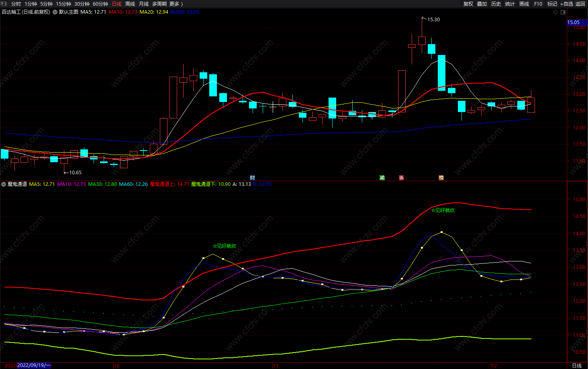Select the 月线 monthly period tab
The width and height of the screenshot is (588, 369).
144,4
